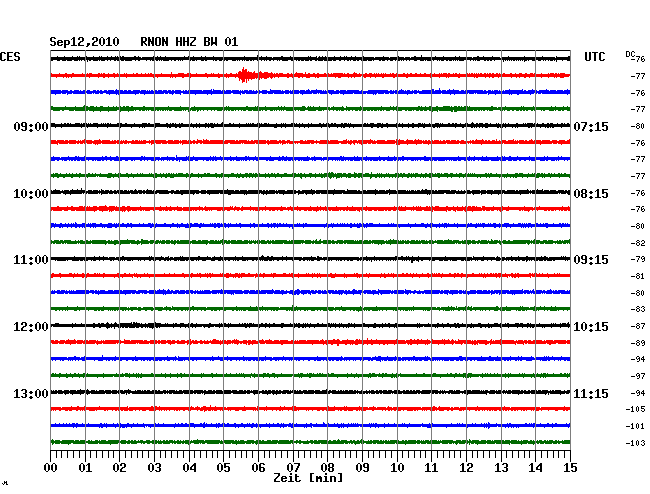Select minute tick label 06
Image resolution: width=650 pixels, height=494 pixels.
(258, 468)
